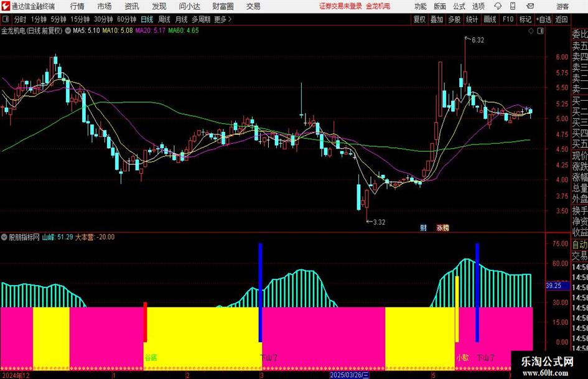Open the 行情 menu

[77, 6]
